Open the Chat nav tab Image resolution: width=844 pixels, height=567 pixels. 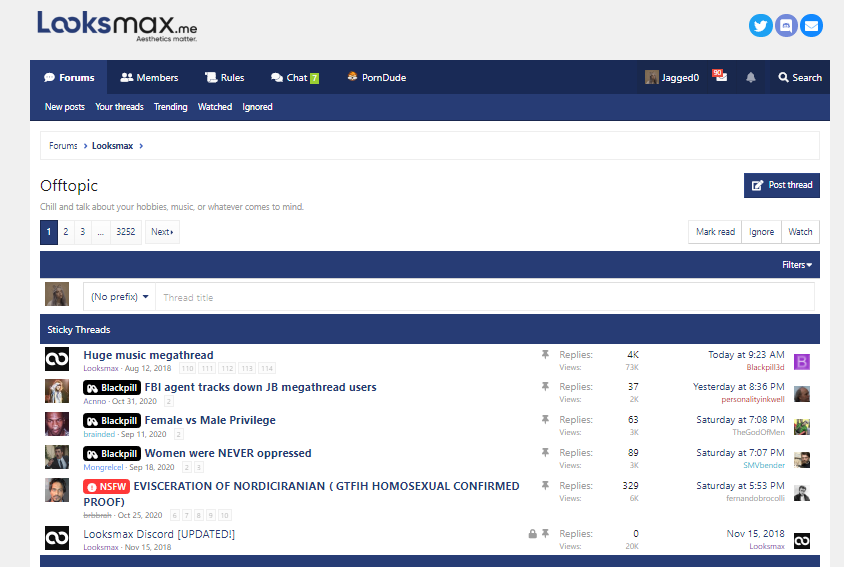[295, 78]
